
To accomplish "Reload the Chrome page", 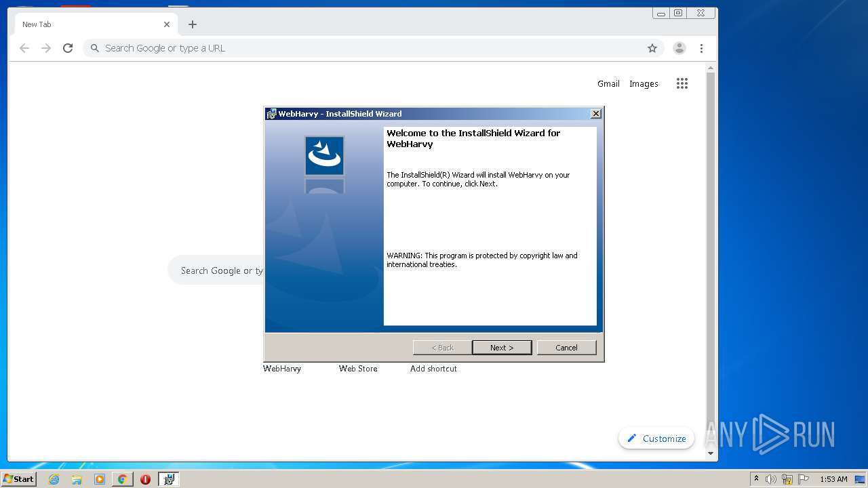I will click(68, 48).
